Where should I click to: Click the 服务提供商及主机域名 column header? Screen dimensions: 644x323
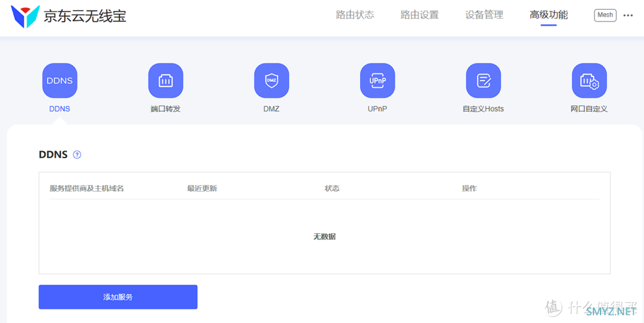tap(86, 189)
